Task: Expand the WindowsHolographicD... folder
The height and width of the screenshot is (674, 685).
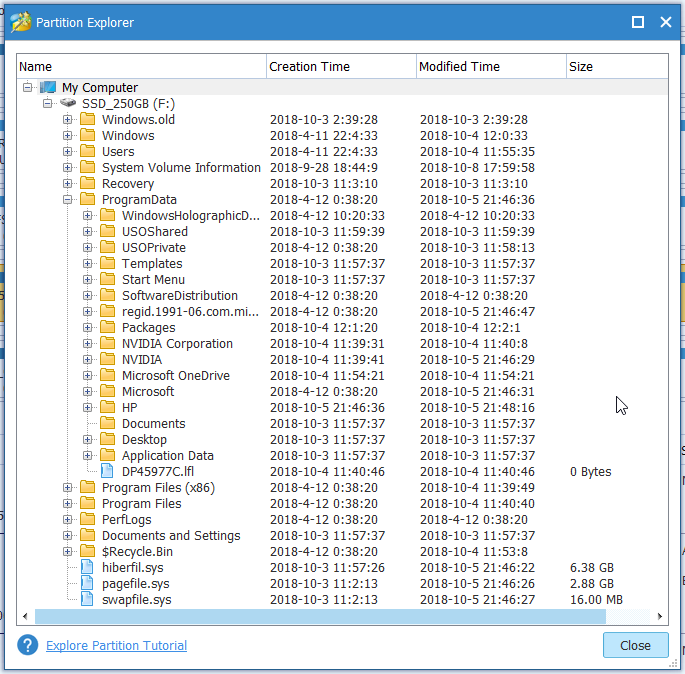Action: (87, 215)
